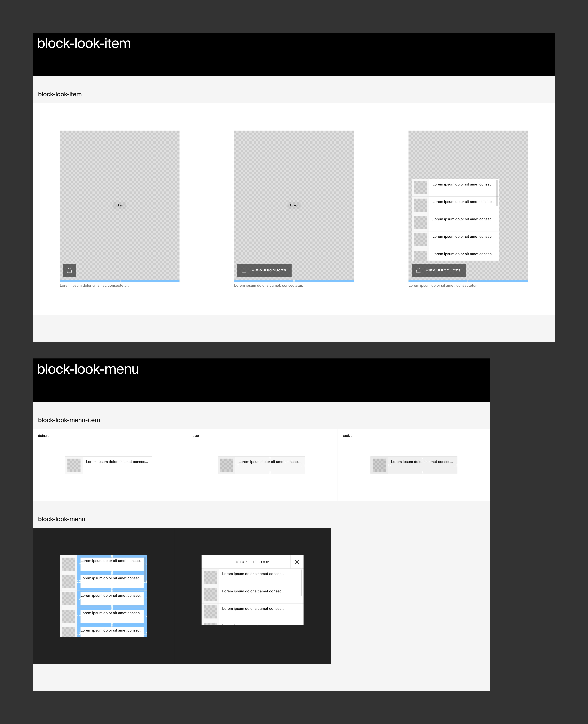Click the lone shopping bag icon button
The image size is (588, 724).
[69, 270]
